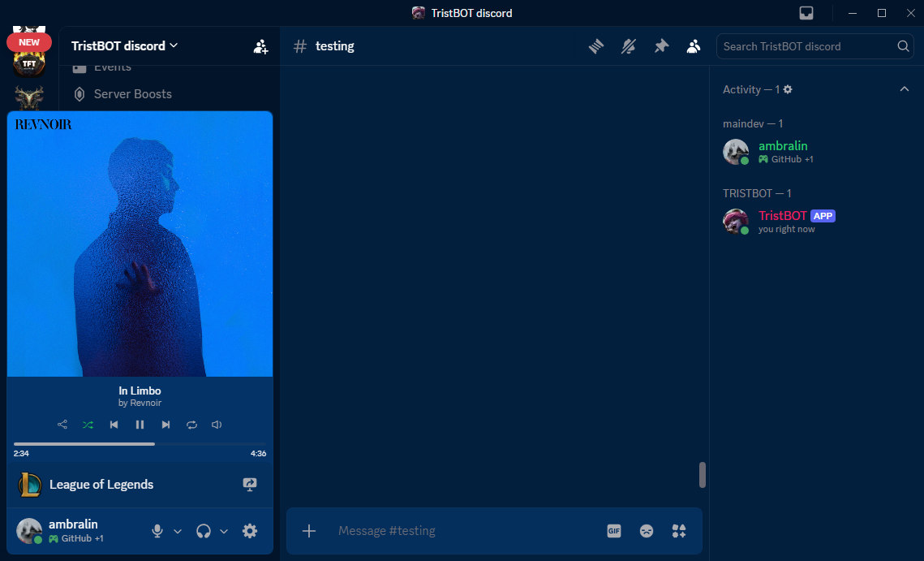Show pinned messages with the pin icon
The image size is (924, 561).
tap(661, 46)
